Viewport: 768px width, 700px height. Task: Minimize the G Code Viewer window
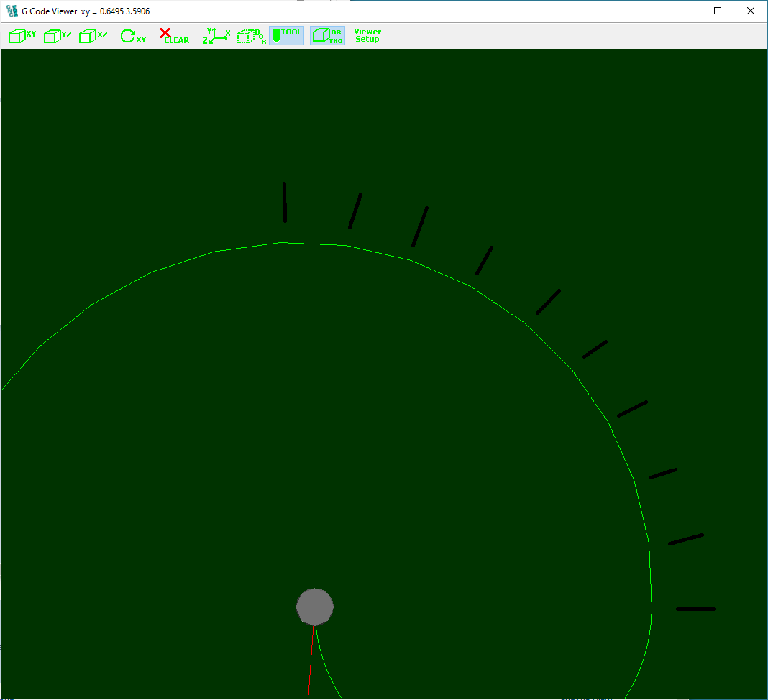[x=685, y=11]
